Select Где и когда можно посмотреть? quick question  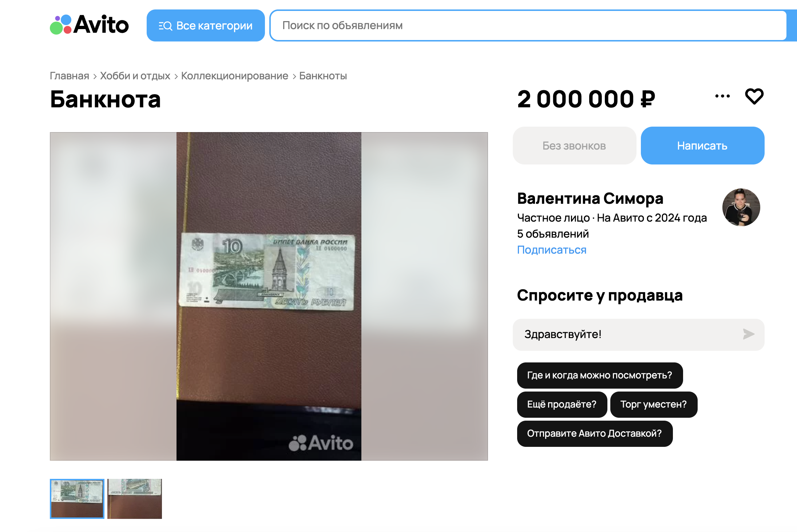click(x=600, y=375)
